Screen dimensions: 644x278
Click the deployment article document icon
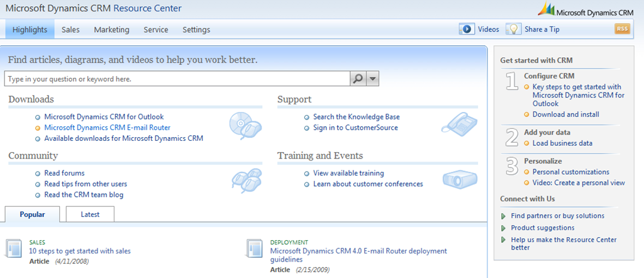pos(255,248)
